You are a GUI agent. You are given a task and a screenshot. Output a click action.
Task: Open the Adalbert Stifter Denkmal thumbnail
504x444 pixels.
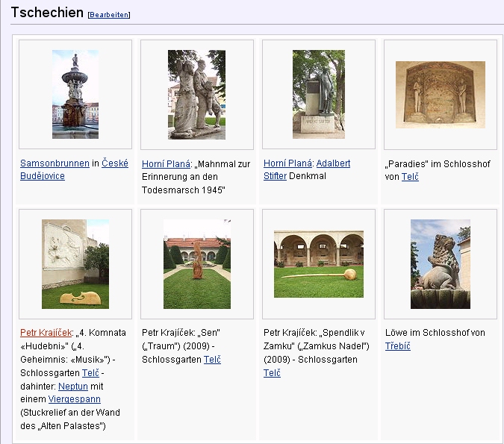coord(318,94)
